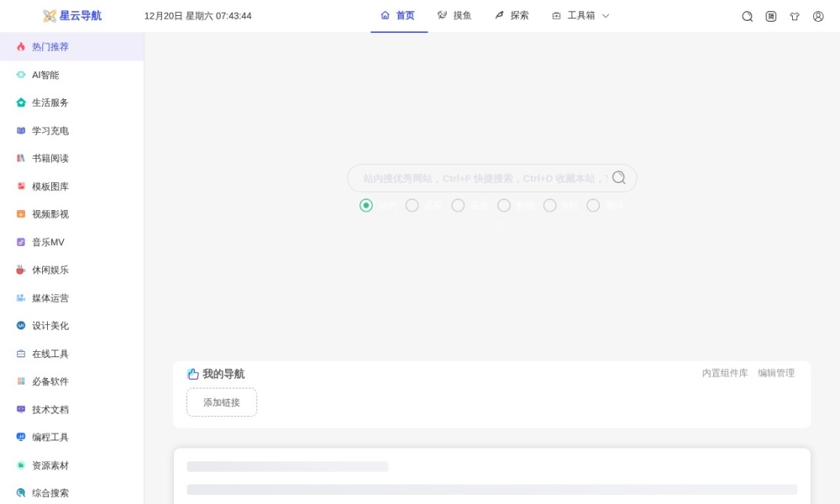Open the AI智能 sidebar category

[x=45, y=75]
